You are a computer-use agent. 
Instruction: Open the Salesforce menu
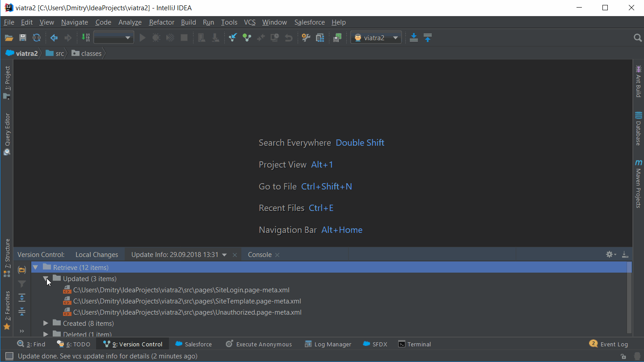click(x=310, y=22)
